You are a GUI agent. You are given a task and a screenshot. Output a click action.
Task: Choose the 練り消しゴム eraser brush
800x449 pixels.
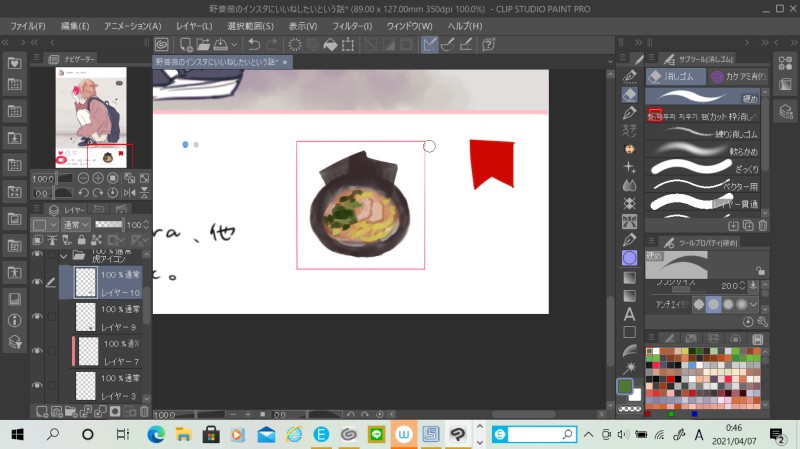coord(703,133)
